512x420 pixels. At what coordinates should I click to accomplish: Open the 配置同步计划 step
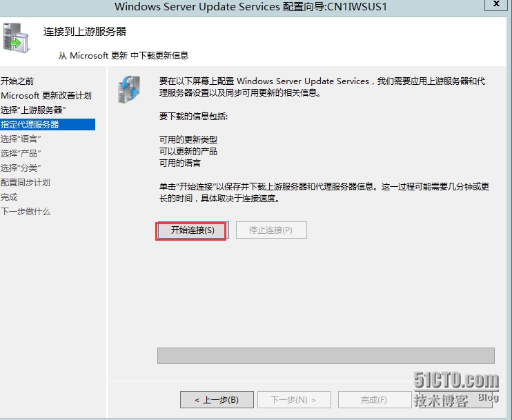pyautogui.click(x=25, y=183)
